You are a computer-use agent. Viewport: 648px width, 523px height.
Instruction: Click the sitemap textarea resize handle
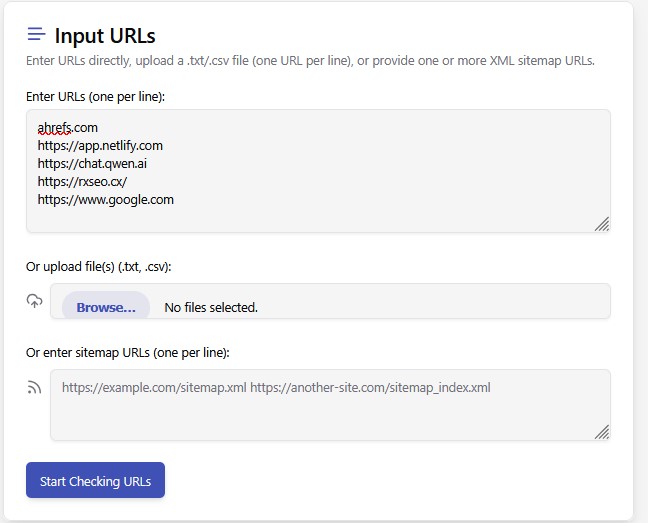click(602, 432)
